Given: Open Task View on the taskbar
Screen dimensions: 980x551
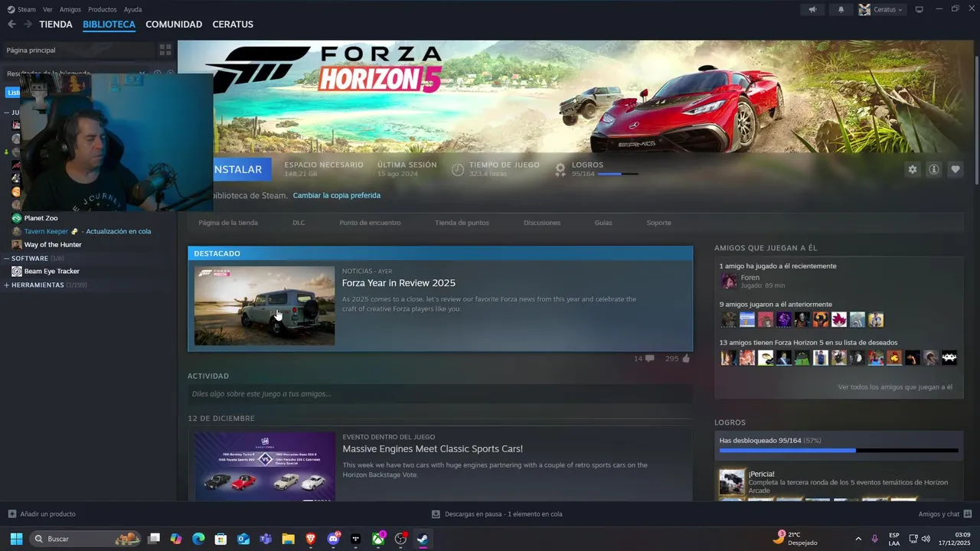Looking at the screenshot, I should point(154,539).
